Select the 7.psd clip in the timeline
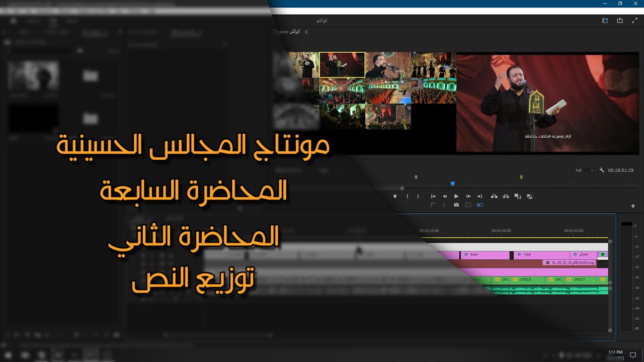 click(541, 255)
